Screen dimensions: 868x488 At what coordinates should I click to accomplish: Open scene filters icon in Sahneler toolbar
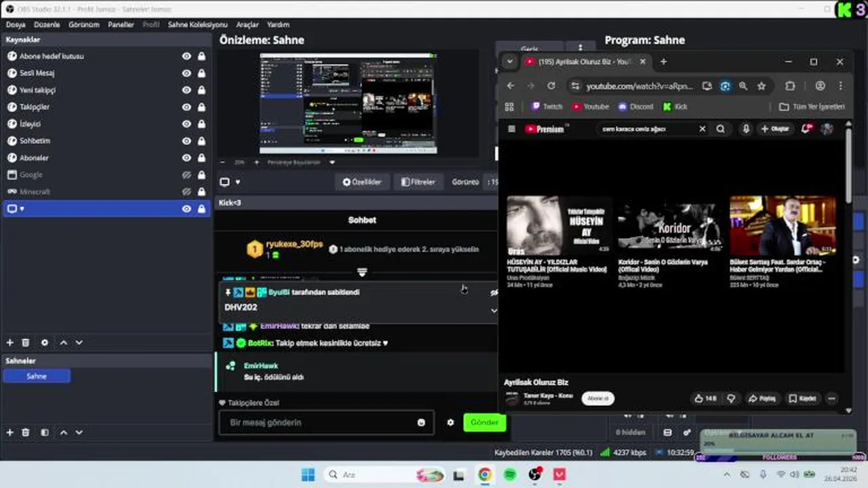[x=45, y=432]
